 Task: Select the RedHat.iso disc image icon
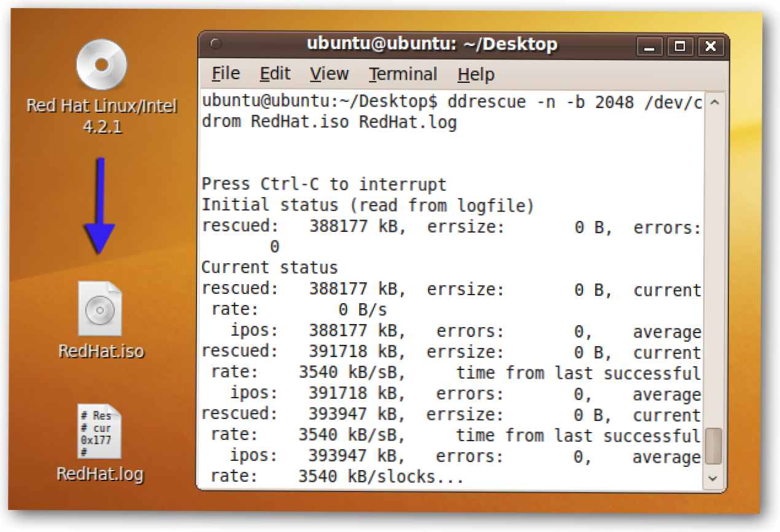pos(100,308)
